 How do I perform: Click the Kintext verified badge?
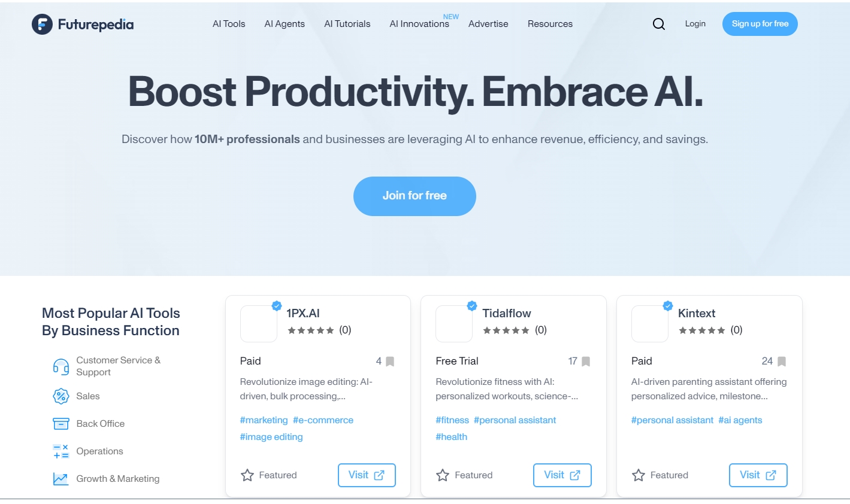(668, 306)
